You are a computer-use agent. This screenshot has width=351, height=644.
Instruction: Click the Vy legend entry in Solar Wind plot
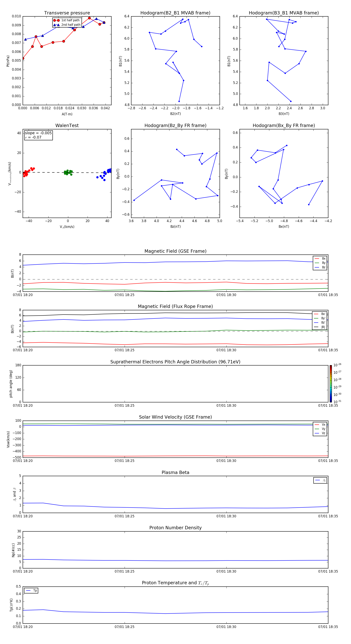coord(320,429)
